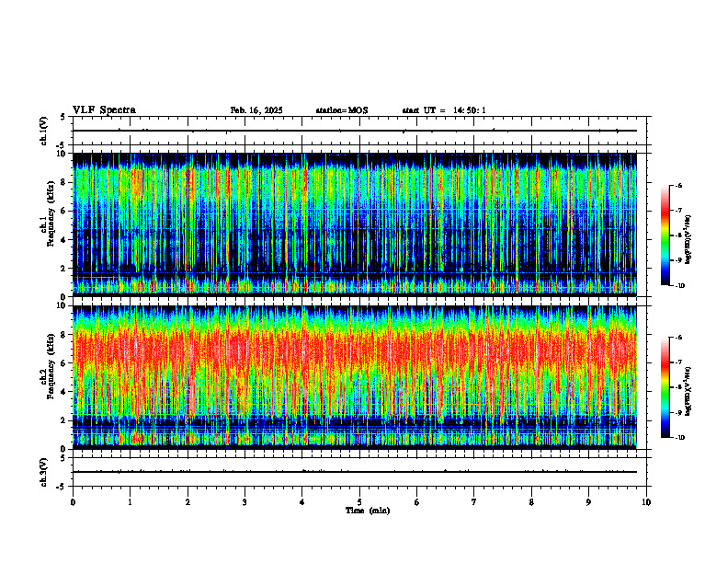The width and height of the screenshot is (728, 563).
Task: Click the ch.1 voltage waveform trace
Action: [355, 131]
